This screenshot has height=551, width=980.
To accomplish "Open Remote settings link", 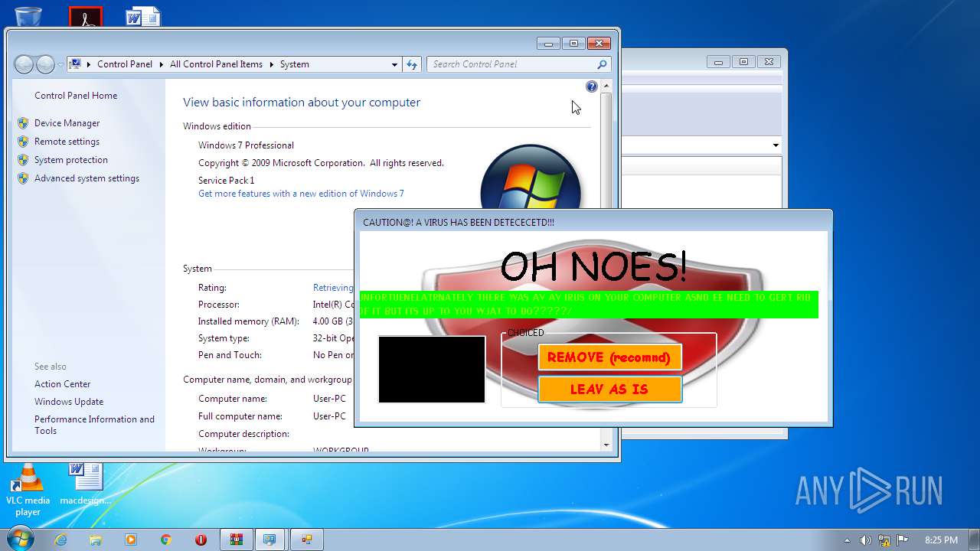I will tap(67, 142).
